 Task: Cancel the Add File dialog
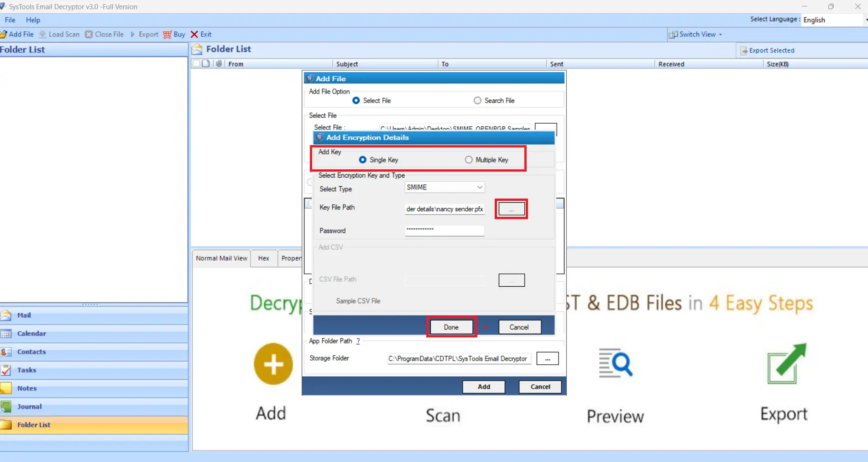coord(539,387)
